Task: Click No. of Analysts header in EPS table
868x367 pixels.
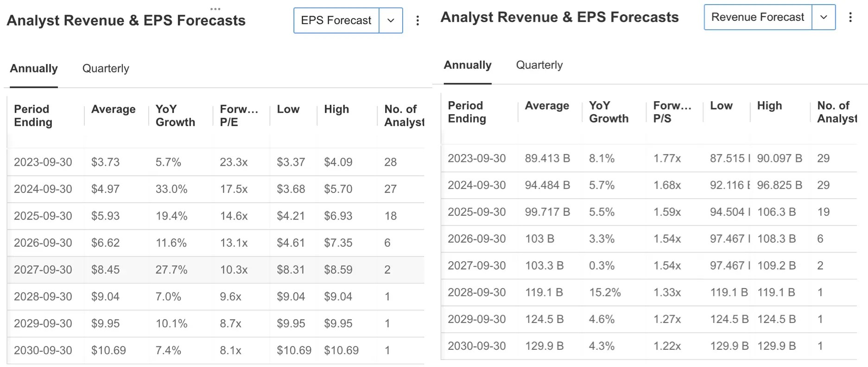Action: pos(404,116)
